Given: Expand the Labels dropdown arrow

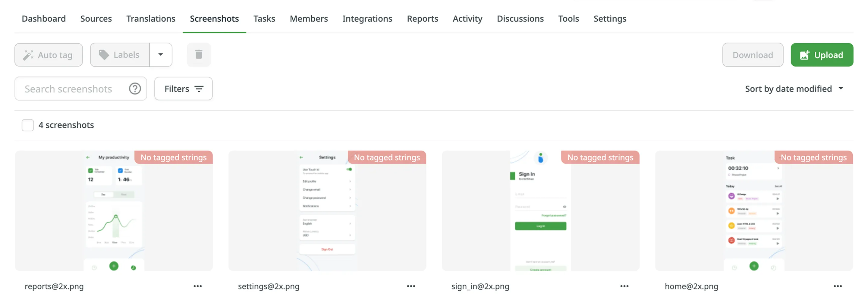Looking at the screenshot, I should (x=161, y=55).
